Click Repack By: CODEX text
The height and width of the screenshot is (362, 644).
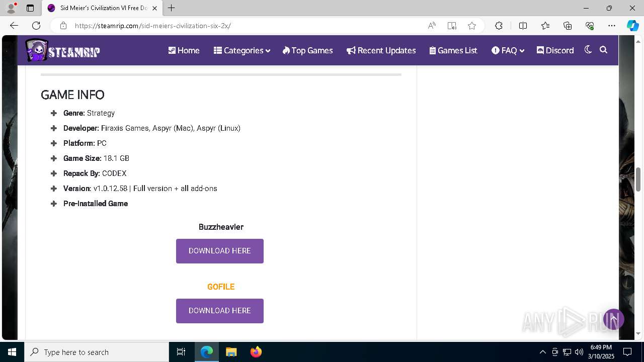coord(95,173)
